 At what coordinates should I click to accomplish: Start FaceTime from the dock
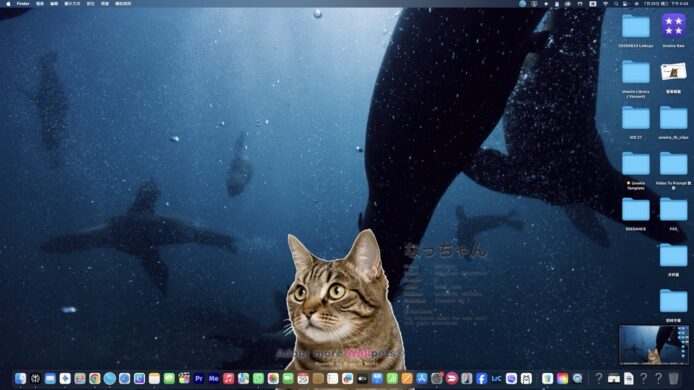click(288, 378)
